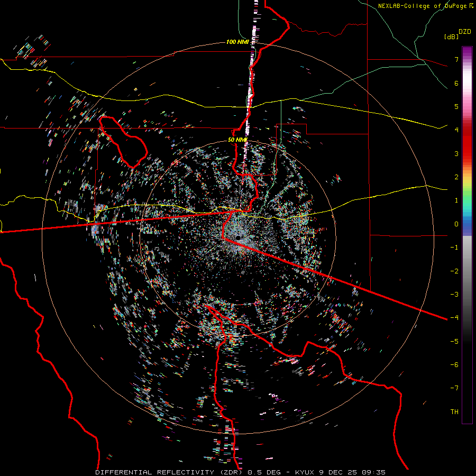
Task: Click the -3 value on color scale
Action: (x=454, y=294)
